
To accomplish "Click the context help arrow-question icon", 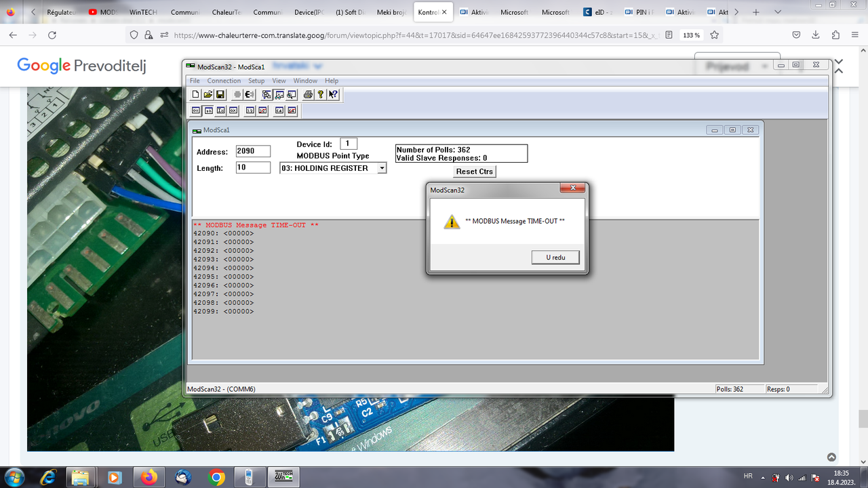I will (x=333, y=95).
